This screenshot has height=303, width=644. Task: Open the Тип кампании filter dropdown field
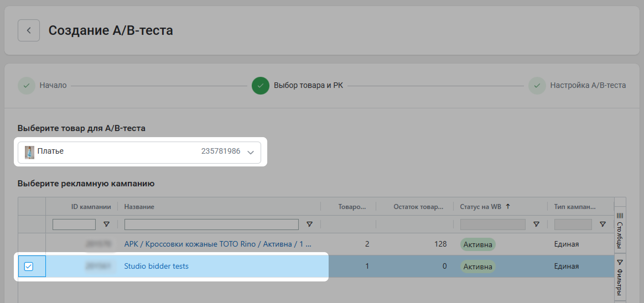pyautogui.click(x=573, y=224)
